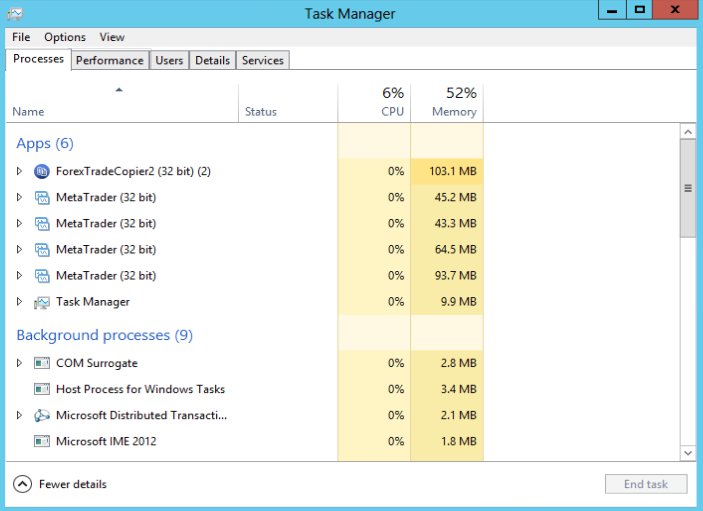Select the Microsoft Distributed Transacti... name
This screenshot has width=703, height=511.
(x=141, y=415)
